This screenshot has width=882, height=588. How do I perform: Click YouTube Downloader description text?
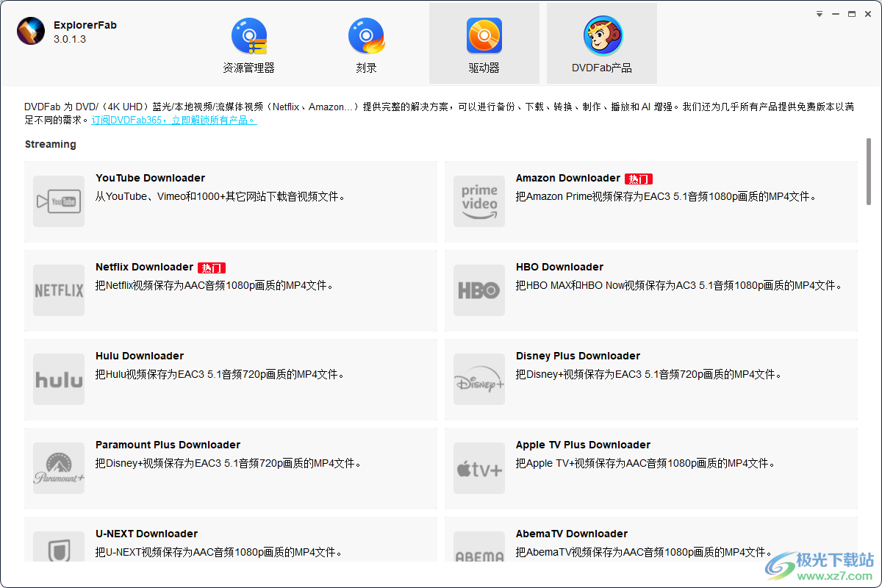(x=220, y=196)
